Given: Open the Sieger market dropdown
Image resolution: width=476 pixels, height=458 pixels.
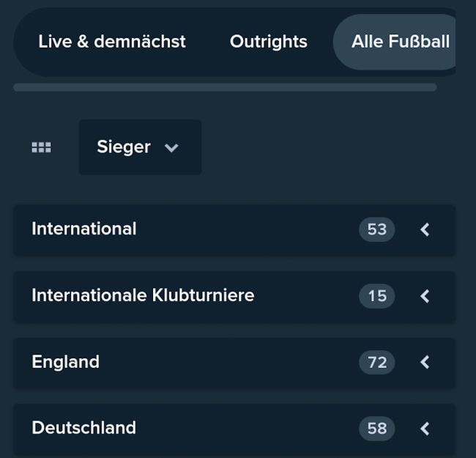Looking at the screenshot, I should click(140, 147).
